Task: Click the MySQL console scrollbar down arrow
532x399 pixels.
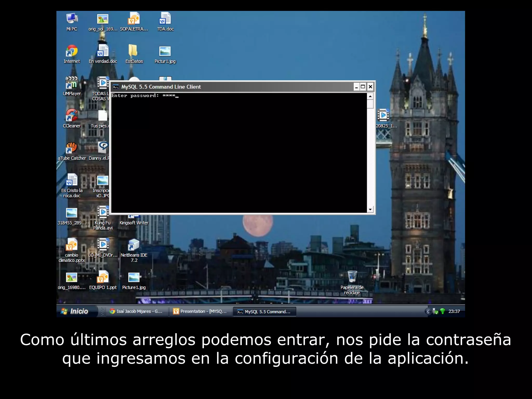Action: click(370, 209)
